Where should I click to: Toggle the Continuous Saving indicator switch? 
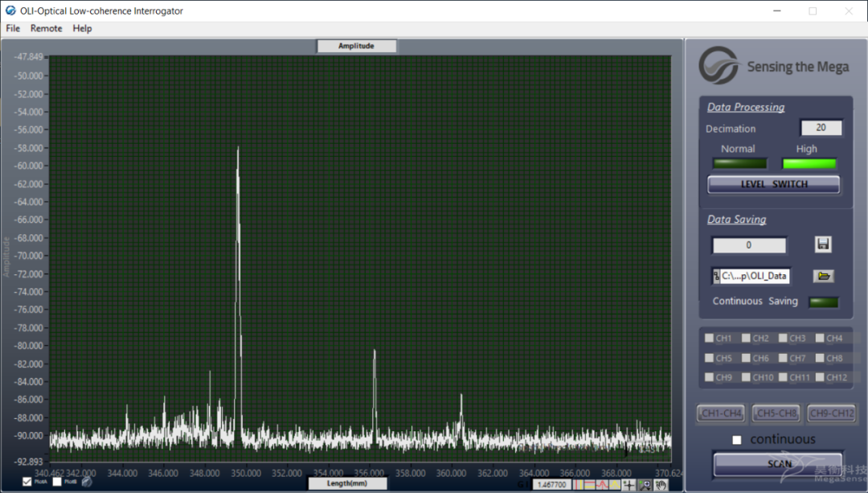click(823, 302)
